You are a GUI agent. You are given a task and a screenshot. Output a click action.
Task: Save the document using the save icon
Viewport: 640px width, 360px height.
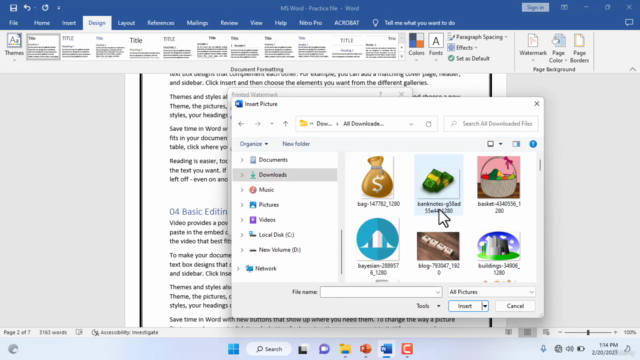(13, 8)
